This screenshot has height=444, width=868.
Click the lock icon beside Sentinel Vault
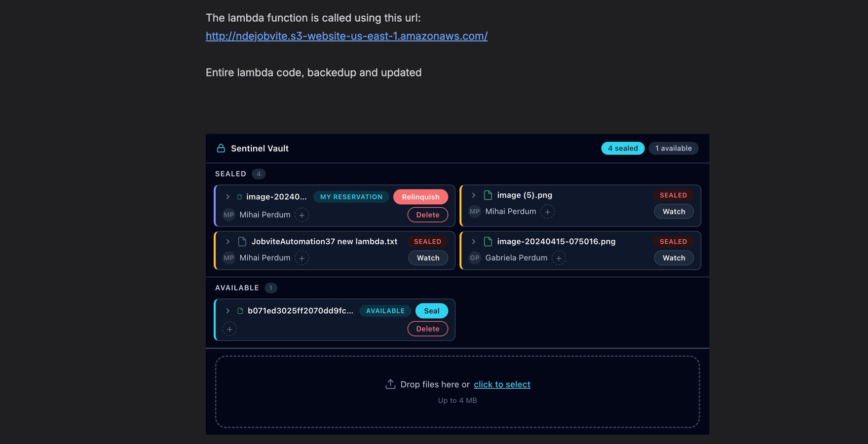pos(220,148)
